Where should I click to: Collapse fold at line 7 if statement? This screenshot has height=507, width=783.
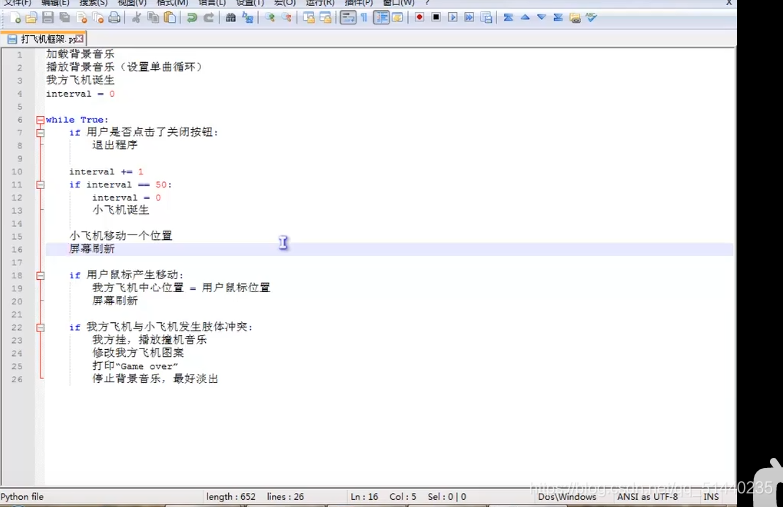click(40, 133)
